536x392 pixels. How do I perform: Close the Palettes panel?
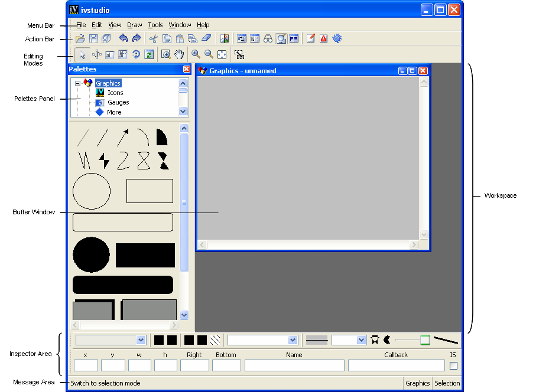coord(187,70)
